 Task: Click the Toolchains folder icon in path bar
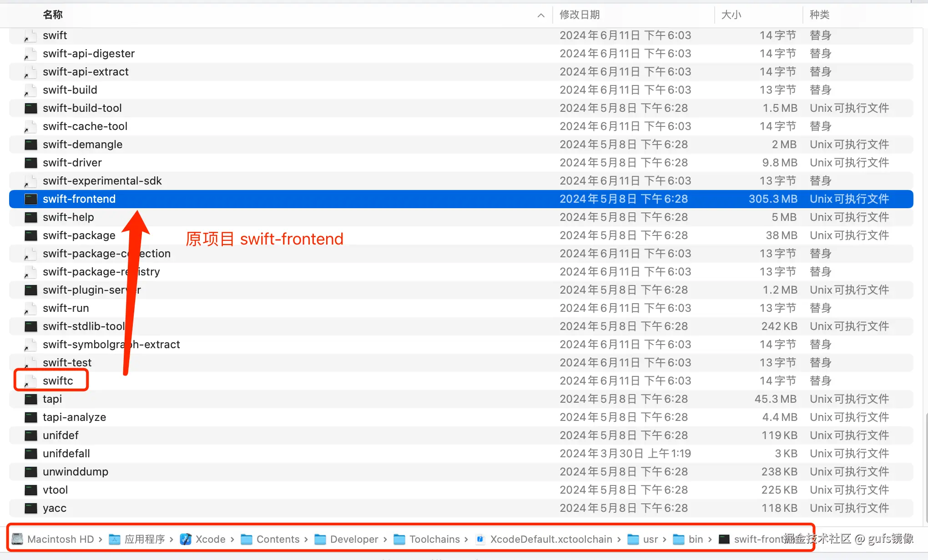[399, 539]
